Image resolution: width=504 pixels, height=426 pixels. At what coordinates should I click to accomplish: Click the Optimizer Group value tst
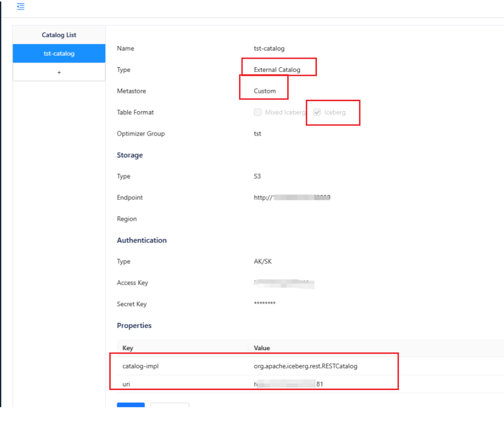click(258, 134)
